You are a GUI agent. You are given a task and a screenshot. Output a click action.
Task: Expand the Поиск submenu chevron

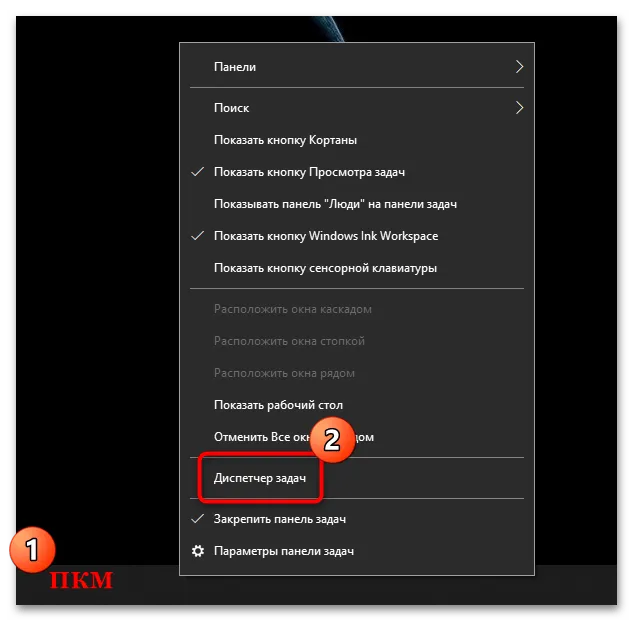519,108
